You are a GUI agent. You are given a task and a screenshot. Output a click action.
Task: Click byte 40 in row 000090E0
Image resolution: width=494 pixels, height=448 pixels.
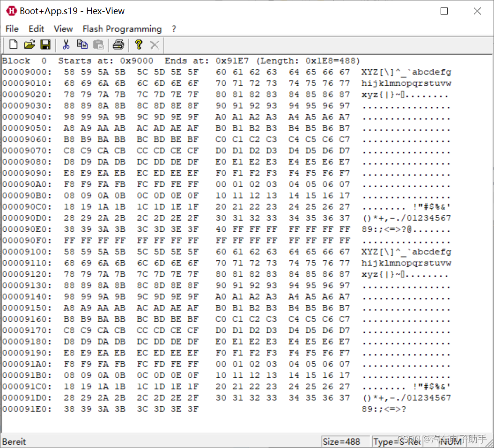tap(221, 229)
